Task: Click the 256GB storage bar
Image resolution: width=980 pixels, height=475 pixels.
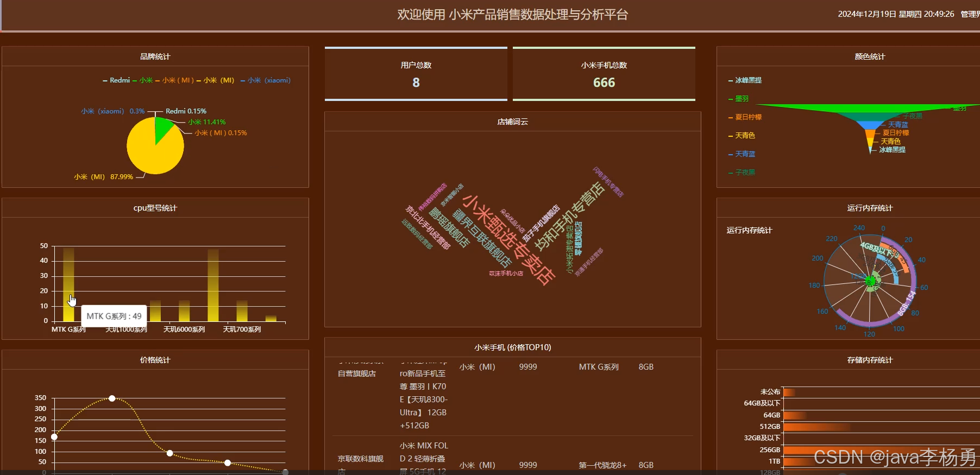Action: 880,450
